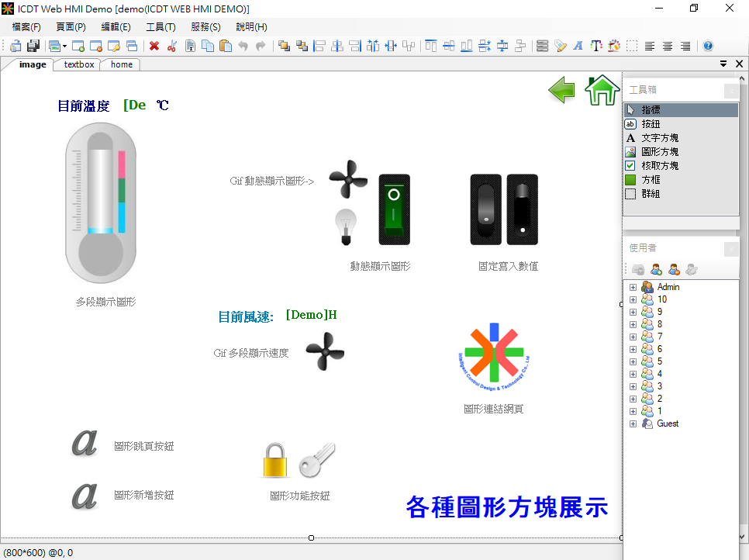The height and width of the screenshot is (560, 749).
Task: Toggle the left black rocker switch
Action: pos(486,208)
